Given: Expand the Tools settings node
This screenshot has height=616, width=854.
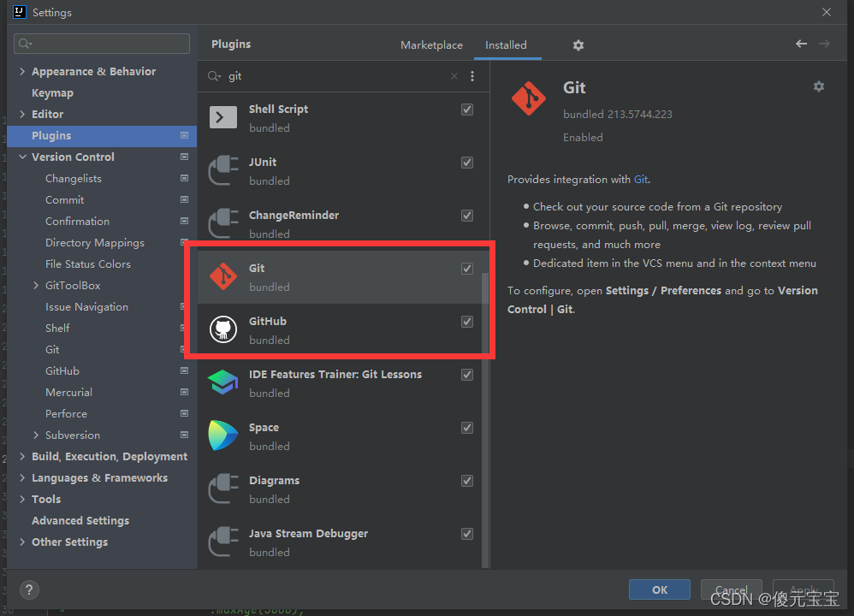Looking at the screenshot, I should click(x=22, y=499).
